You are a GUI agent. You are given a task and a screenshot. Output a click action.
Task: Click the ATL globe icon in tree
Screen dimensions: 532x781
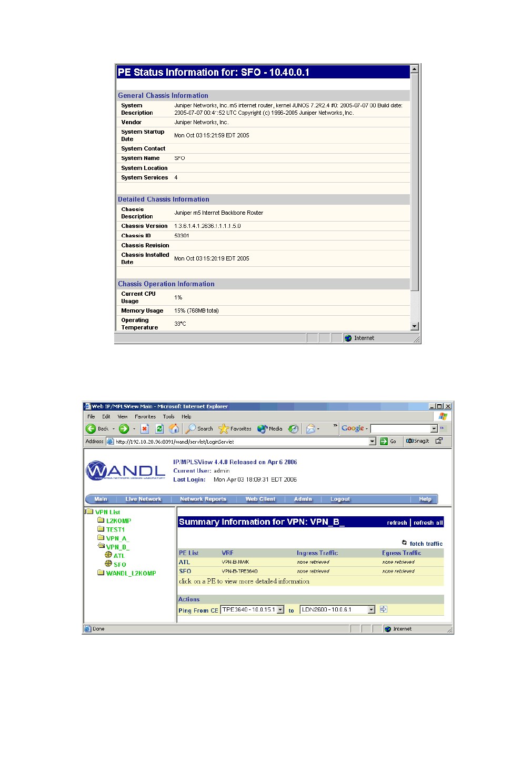tap(108, 555)
